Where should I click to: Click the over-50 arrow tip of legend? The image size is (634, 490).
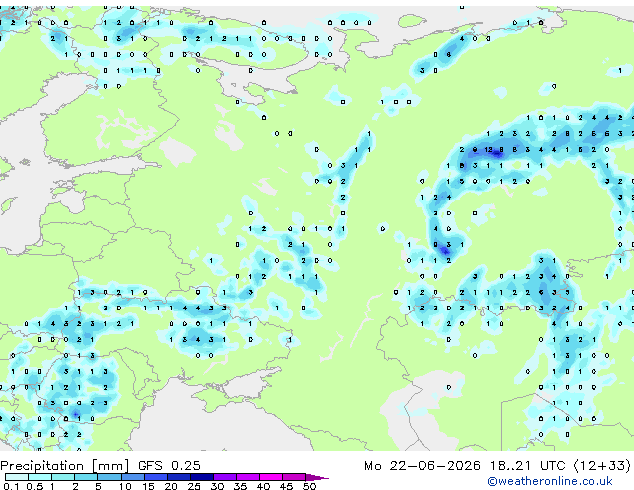tap(317, 477)
